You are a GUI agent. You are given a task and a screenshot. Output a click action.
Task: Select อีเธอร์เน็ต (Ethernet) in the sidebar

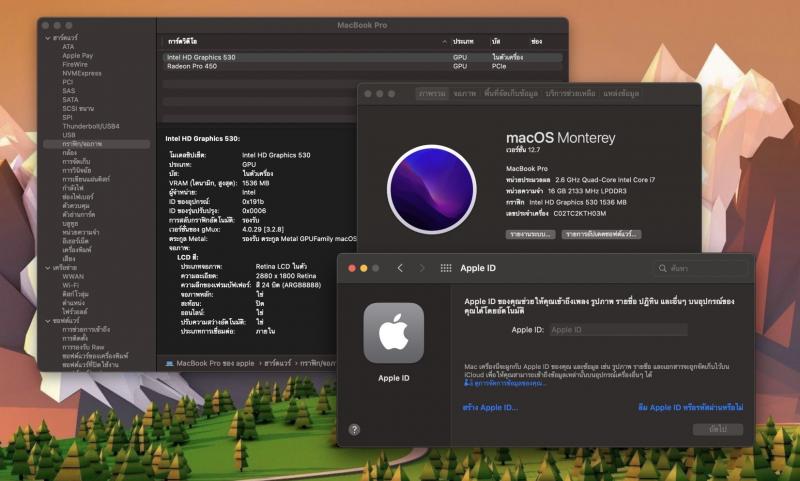click(76, 241)
